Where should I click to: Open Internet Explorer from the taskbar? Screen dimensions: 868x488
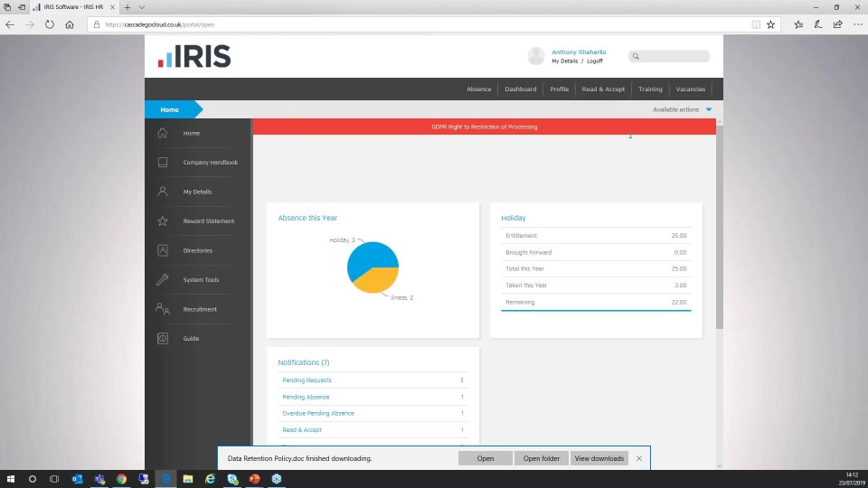point(210,479)
